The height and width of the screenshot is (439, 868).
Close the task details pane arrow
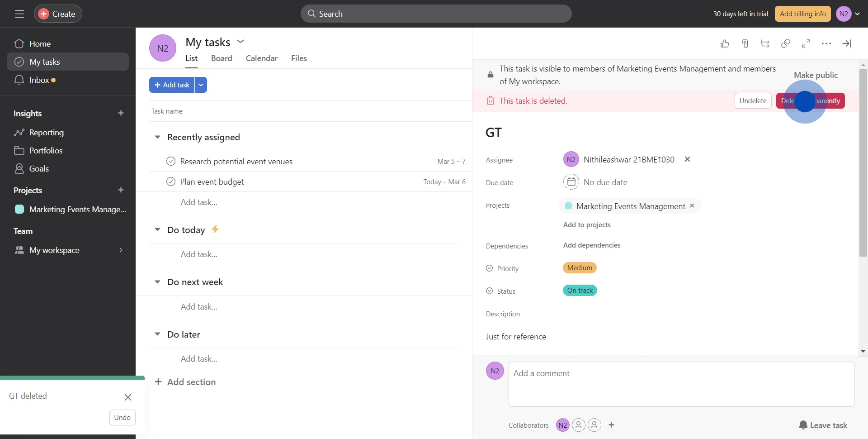pos(847,43)
